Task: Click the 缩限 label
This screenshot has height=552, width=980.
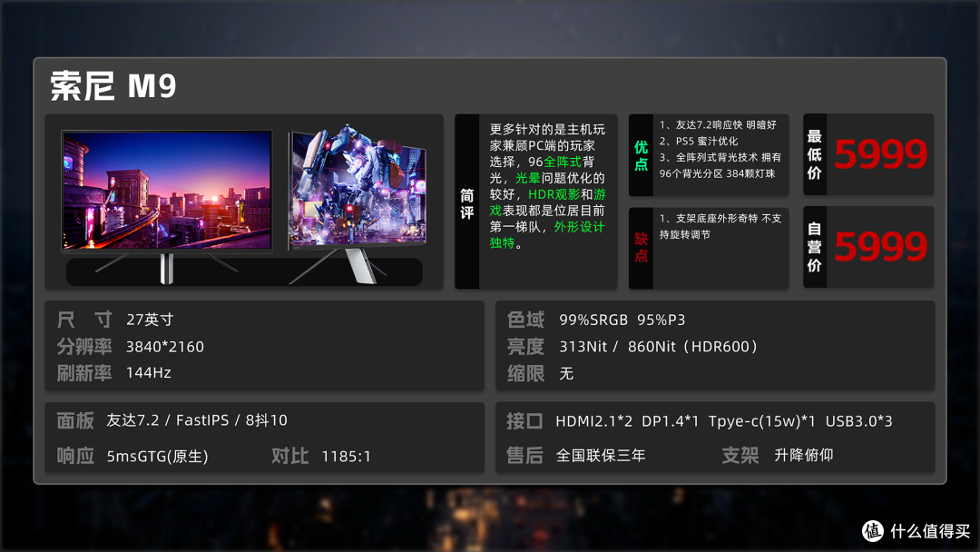Action: [x=525, y=373]
